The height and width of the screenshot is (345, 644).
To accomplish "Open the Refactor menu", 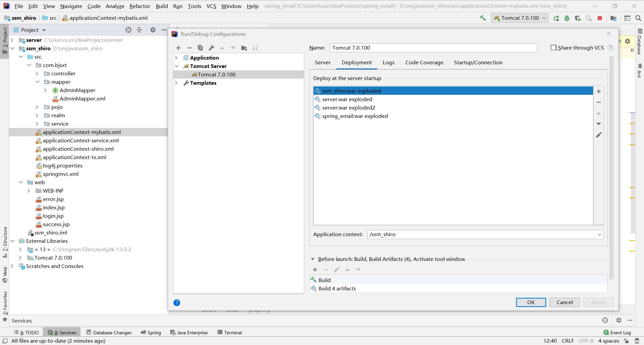I will click(140, 6).
